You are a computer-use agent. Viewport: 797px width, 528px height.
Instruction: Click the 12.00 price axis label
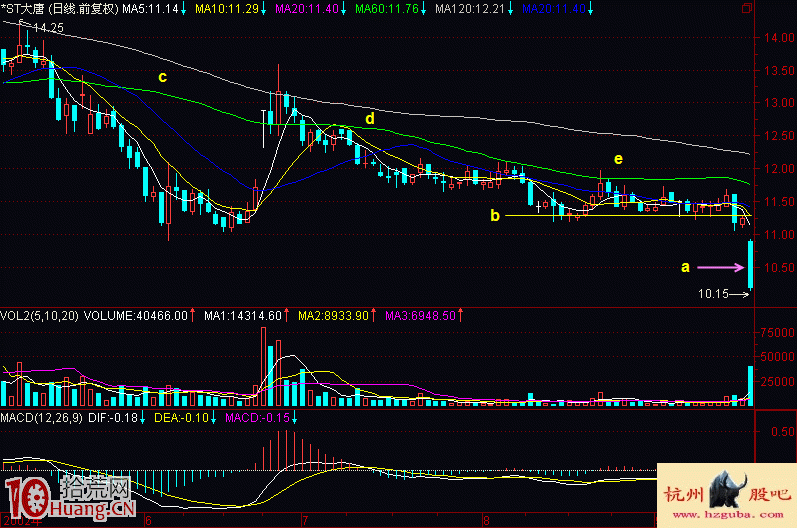pyautogui.click(x=779, y=169)
